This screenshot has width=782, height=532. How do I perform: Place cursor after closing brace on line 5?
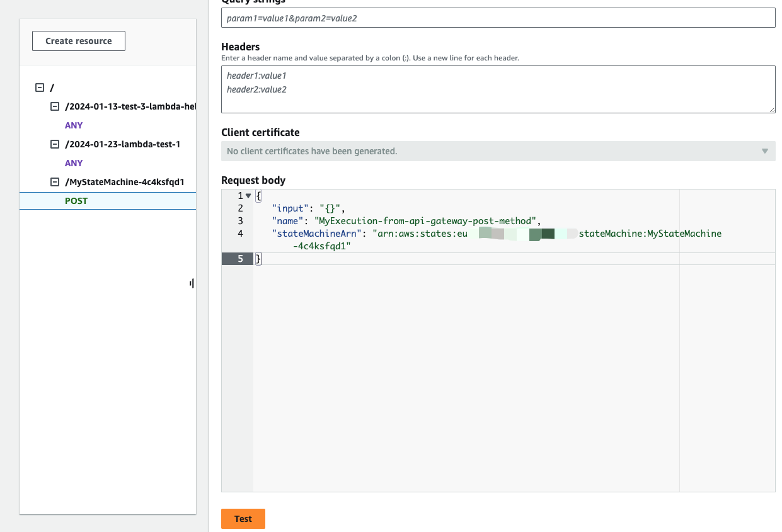[x=262, y=259]
